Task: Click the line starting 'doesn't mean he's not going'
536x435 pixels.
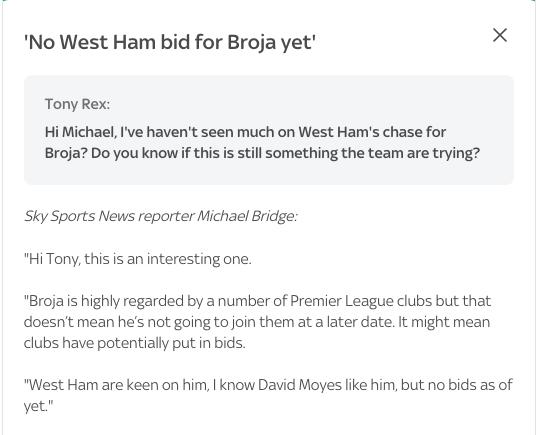Action: pyautogui.click(x=257, y=322)
